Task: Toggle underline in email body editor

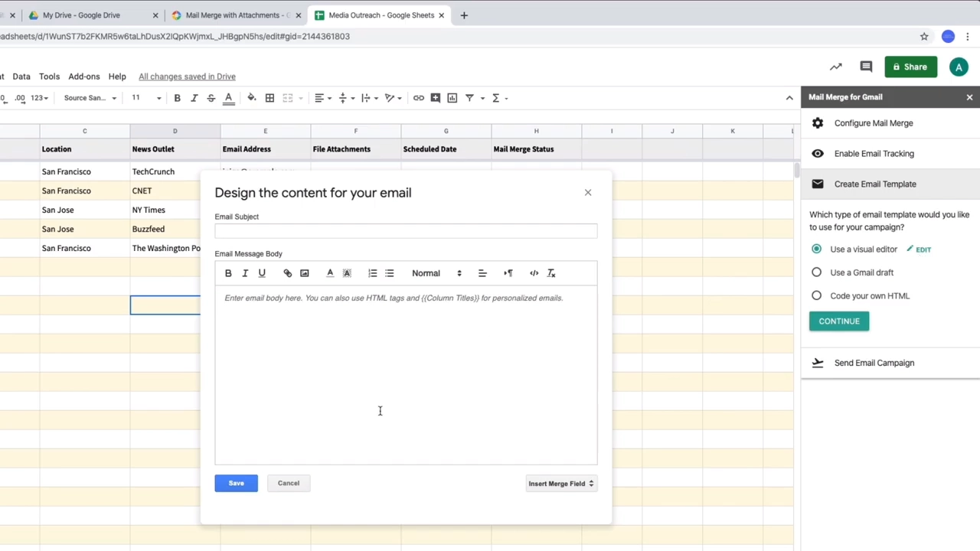Action: click(262, 273)
